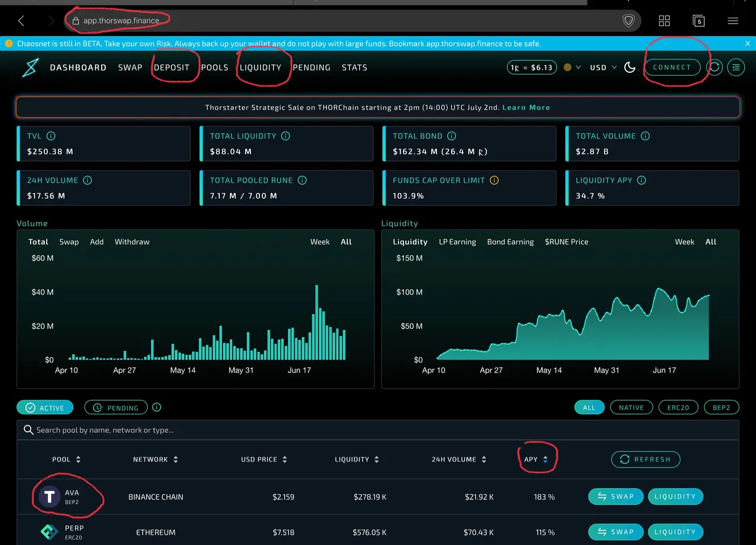Open the browser hamburger menu
Viewport: 756px width, 545px height.
pos(733,21)
